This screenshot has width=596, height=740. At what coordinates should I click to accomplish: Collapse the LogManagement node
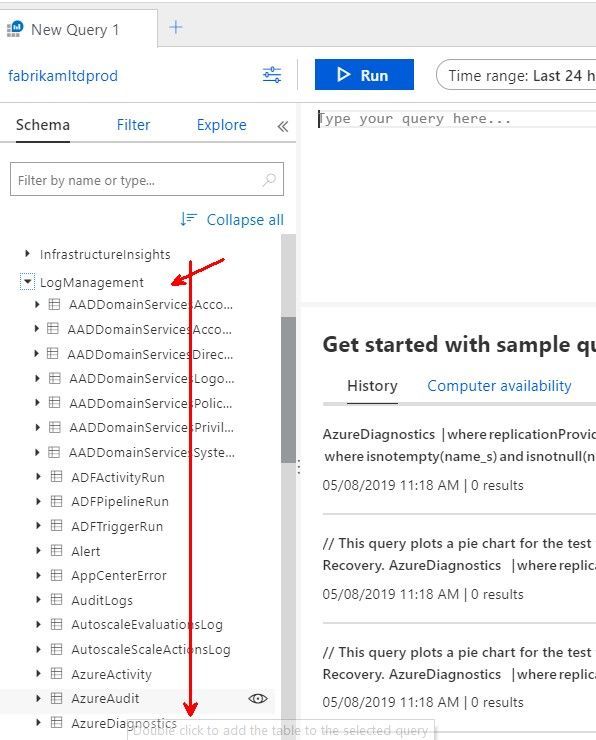(27, 282)
